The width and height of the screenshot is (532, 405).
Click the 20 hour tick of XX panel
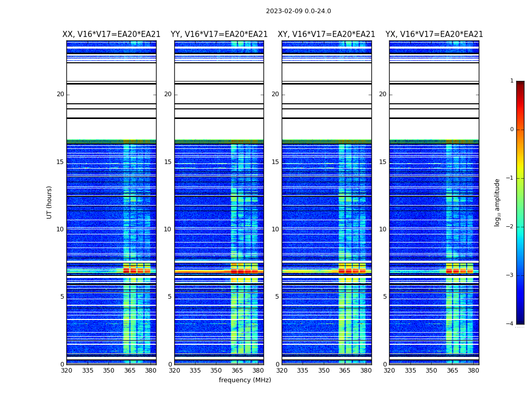tap(60, 94)
